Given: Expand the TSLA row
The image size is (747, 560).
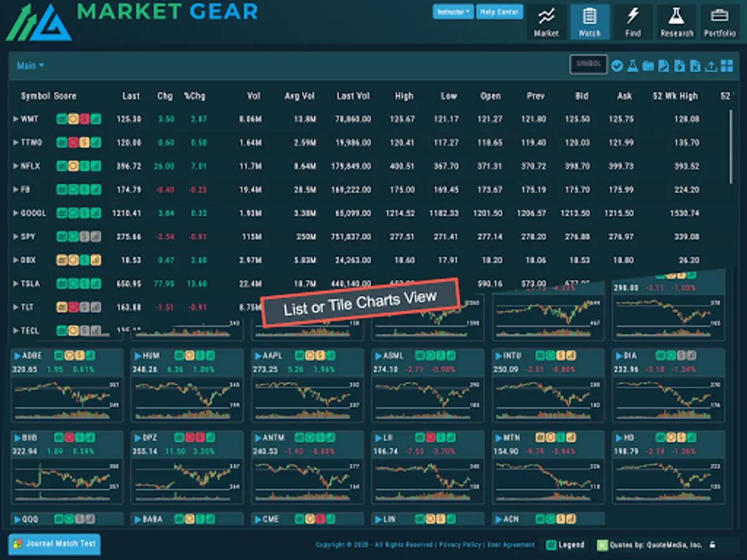Looking at the screenshot, I should click(16, 284).
